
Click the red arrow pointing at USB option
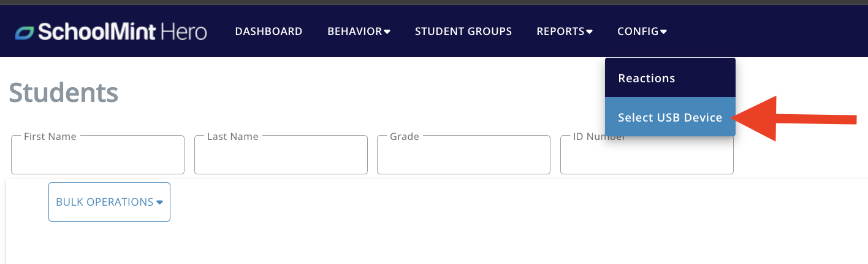(x=794, y=119)
